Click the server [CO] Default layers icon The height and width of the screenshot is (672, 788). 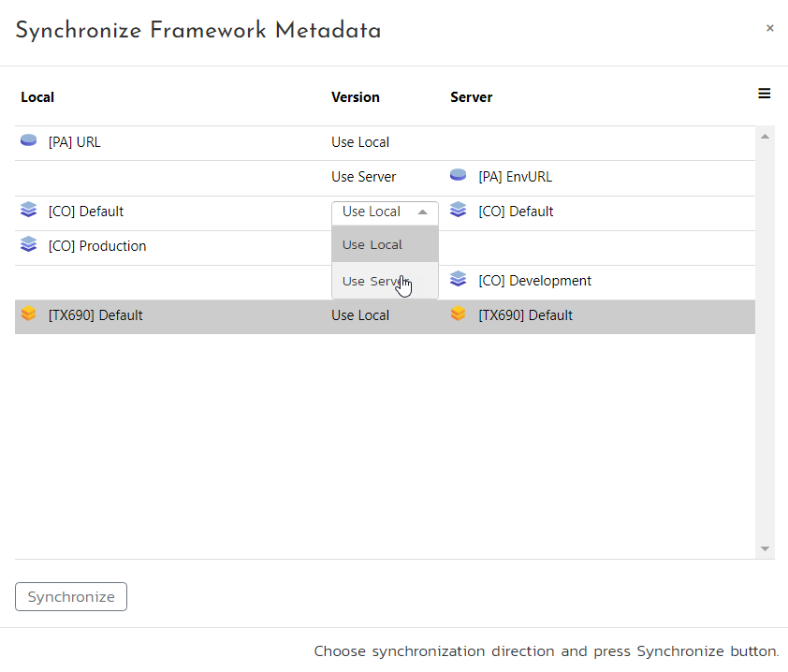tap(458, 211)
